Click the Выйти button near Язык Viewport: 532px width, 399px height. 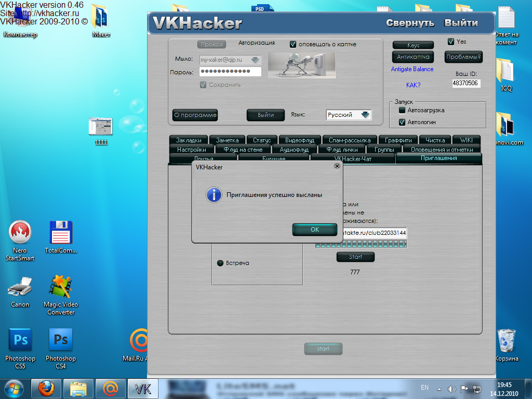(265, 115)
